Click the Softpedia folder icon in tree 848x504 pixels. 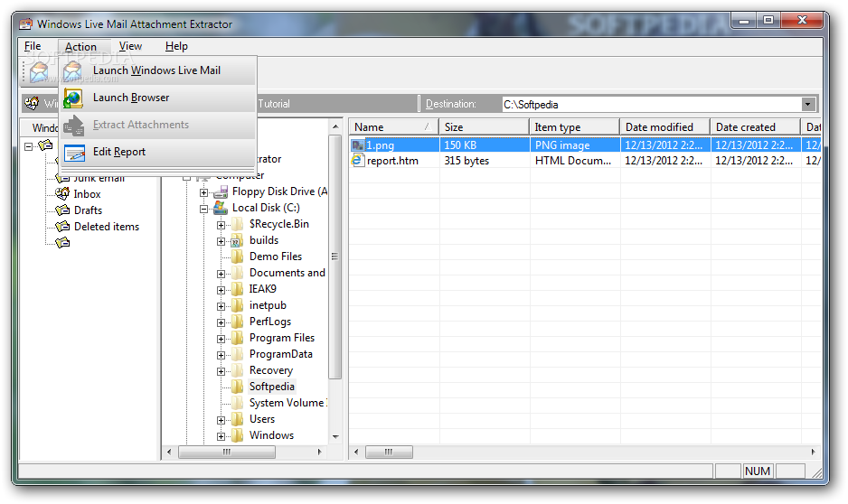click(237, 387)
